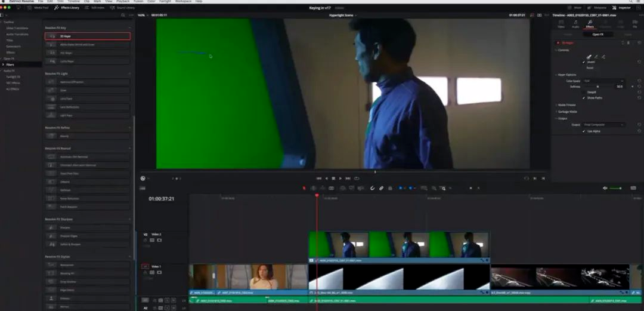Pick the 3D Keyer subtract eyedropper

[x=603, y=57]
